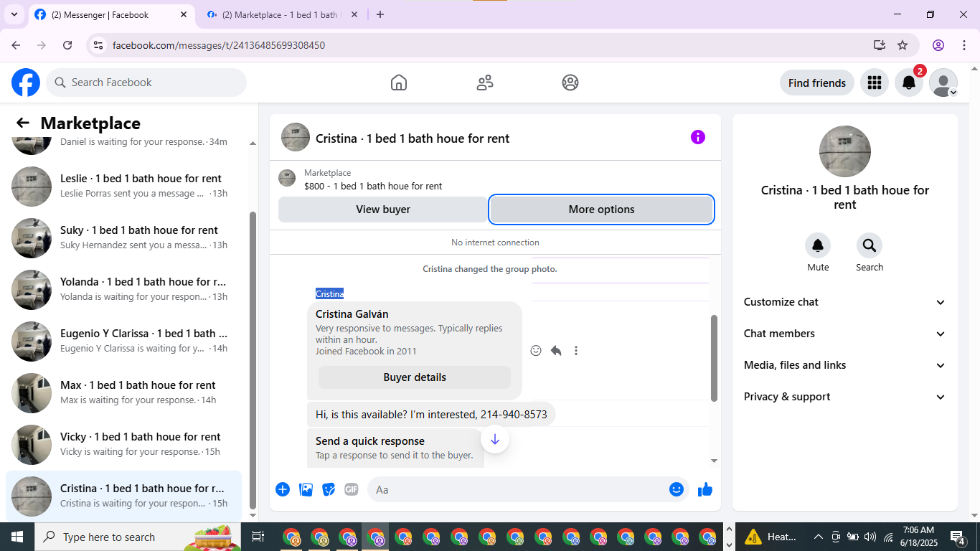Bookmark this page with the star icon
This screenshot has height=551, width=980.
903,45
